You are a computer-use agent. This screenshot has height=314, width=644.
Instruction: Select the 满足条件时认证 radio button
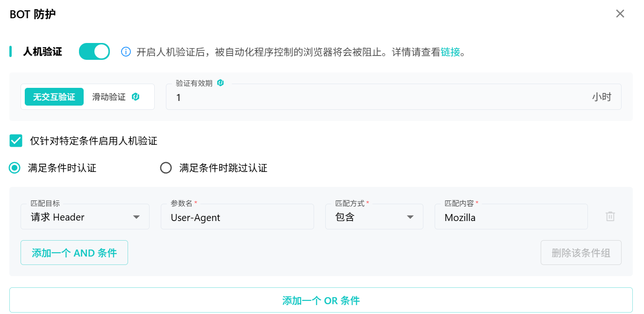(14, 167)
